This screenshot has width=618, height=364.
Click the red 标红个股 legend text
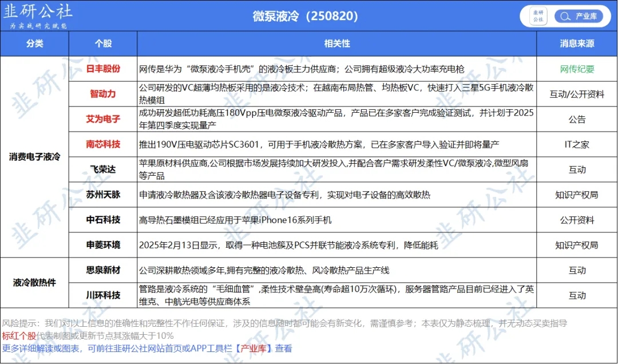(x=19, y=336)
